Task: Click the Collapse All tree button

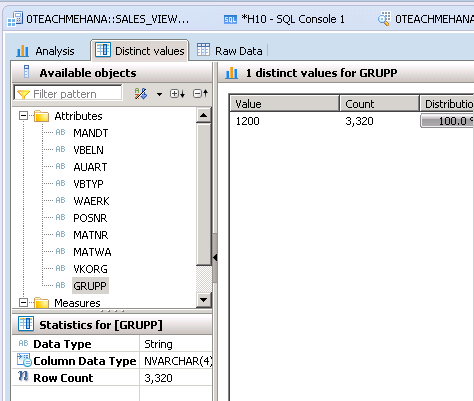Action: 201,93
